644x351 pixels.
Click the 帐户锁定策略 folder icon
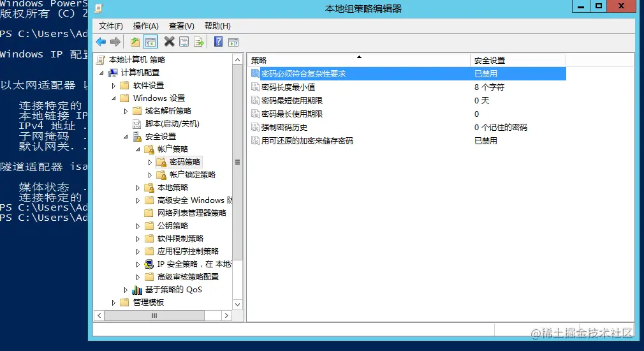tap(161, 175)
